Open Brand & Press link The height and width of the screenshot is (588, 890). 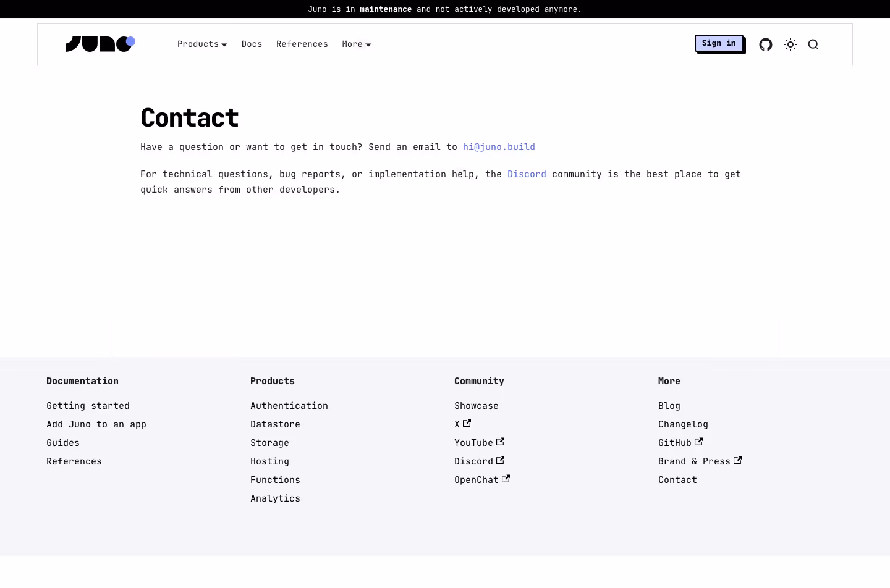click(x=700, y=461)
